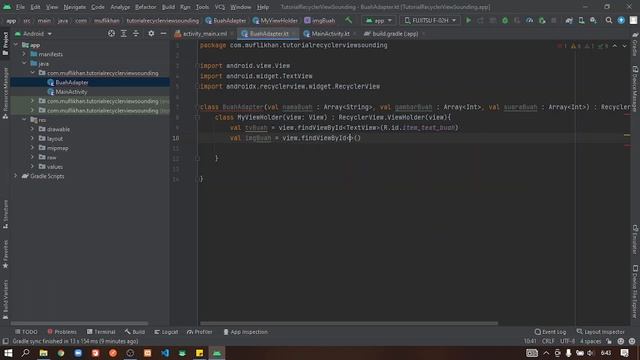The image size is (640, 360).
Task: Click the editor horizontal scrollbar
Action: 349,323
